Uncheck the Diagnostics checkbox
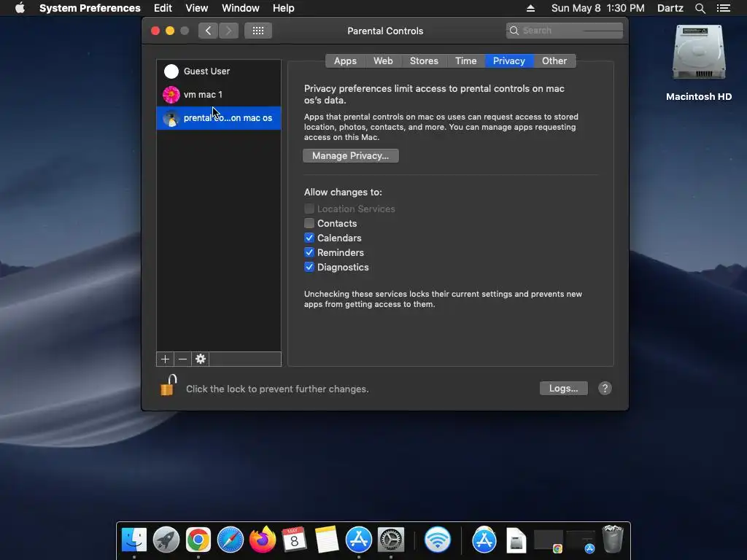 309,267
